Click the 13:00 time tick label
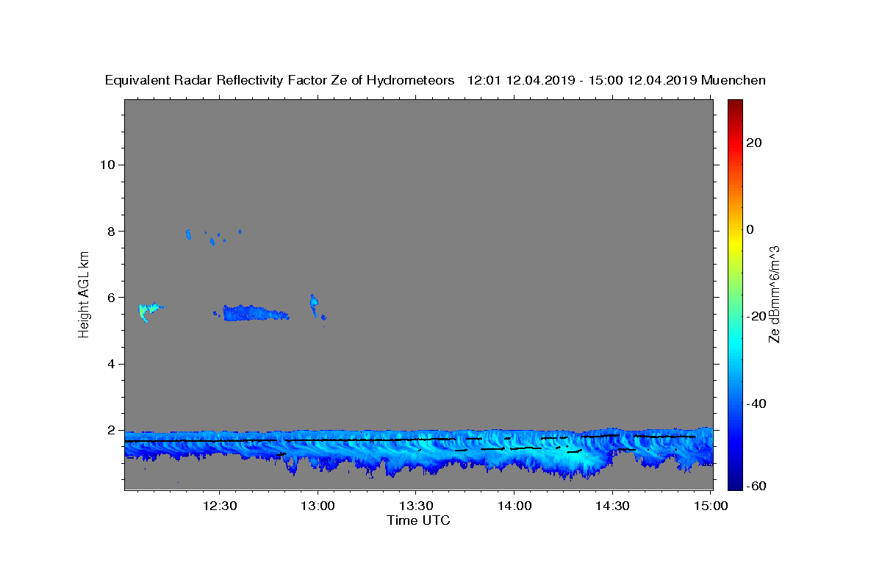Screen dimensions: 882x588 tap(318, 506)
